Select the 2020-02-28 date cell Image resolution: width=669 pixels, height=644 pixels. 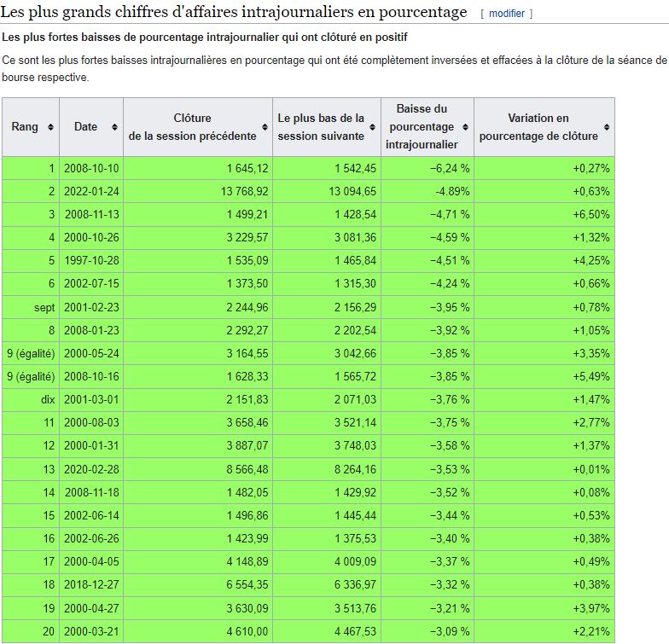pos(91,469)
